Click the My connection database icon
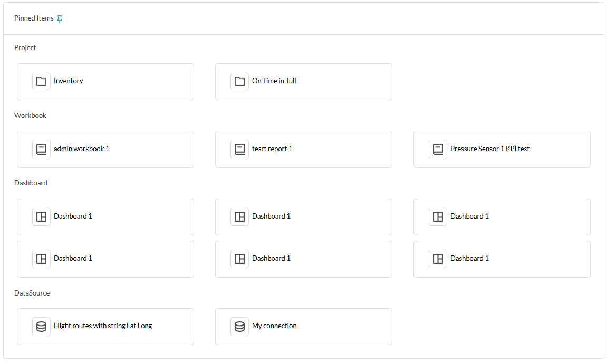 [239, 327]
